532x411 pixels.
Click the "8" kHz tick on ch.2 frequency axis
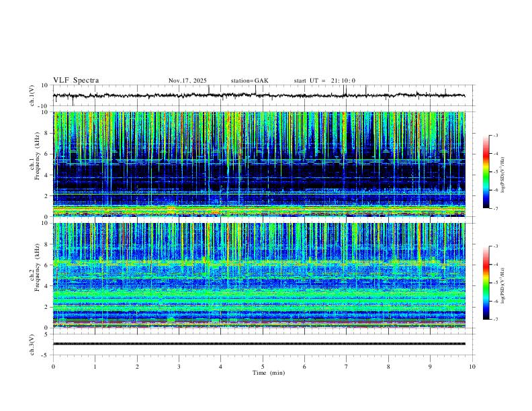[46, 244]
